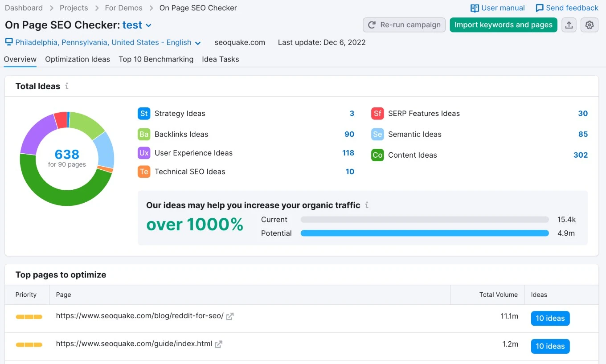Go to Dashboard breadcrumb

click(24, 8)
